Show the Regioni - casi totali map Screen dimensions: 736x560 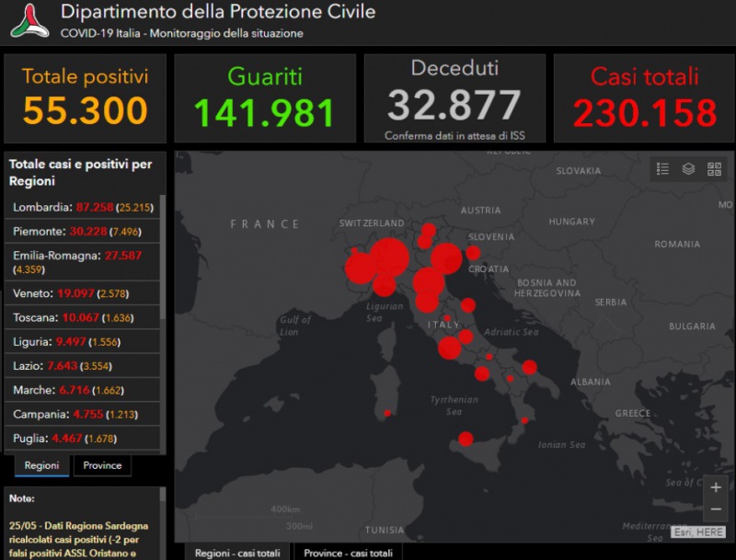point(237,553)
